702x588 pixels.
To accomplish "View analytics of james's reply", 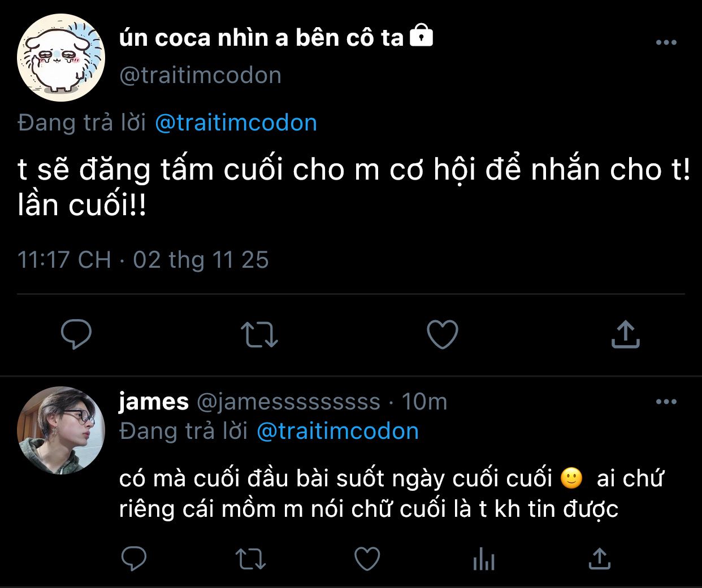I will point(484,559).
